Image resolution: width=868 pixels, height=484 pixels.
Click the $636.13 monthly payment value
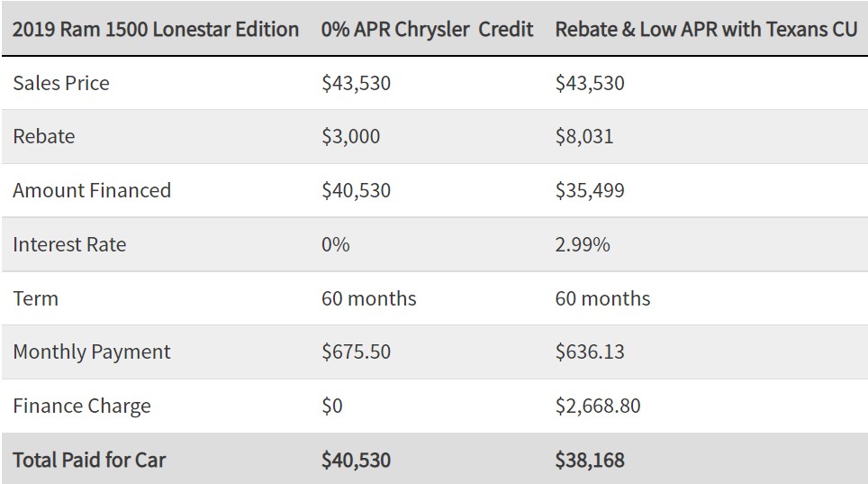tap(590, 352)
